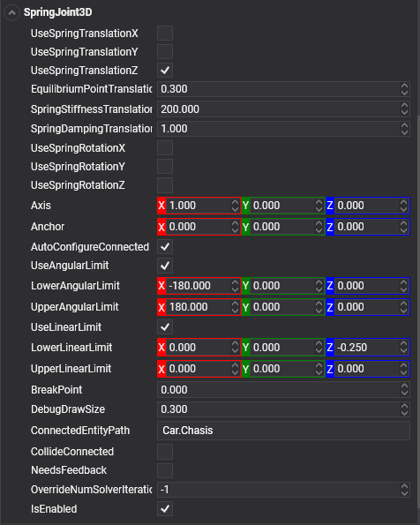The image size is (420, 525).
Task: Disable the AutoConfigureConnected checkbox
Action: click(x=165, y=247)
